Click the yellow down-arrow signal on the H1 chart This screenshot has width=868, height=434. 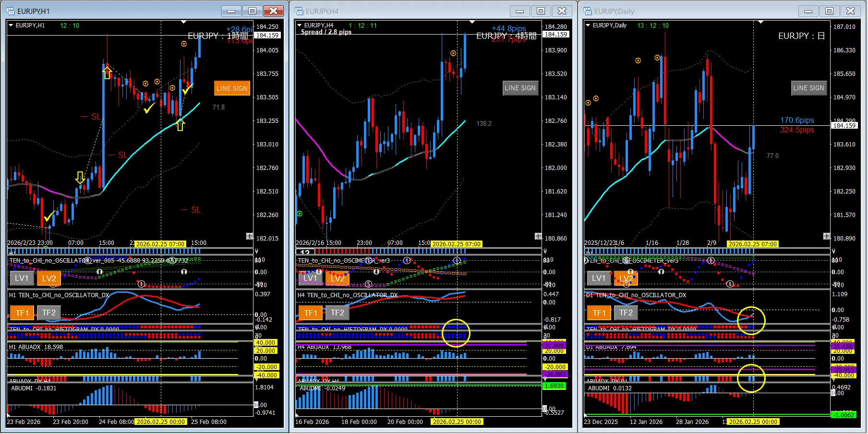[x=80, y=178]
